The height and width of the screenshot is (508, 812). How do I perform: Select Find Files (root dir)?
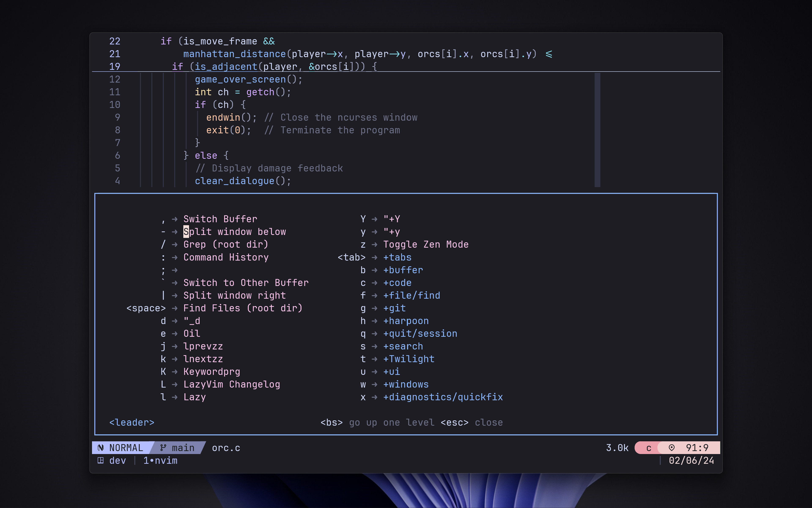pos(243,308)
